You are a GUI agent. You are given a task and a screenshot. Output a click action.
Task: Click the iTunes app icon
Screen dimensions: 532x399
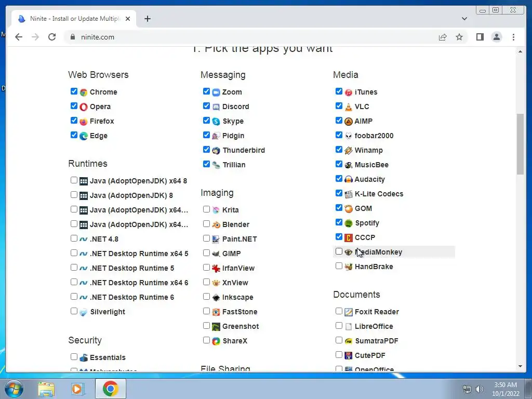point(349,92)
